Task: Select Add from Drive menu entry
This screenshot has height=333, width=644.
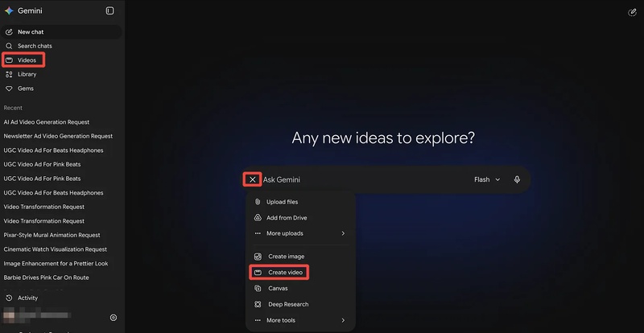Action: 300,218
